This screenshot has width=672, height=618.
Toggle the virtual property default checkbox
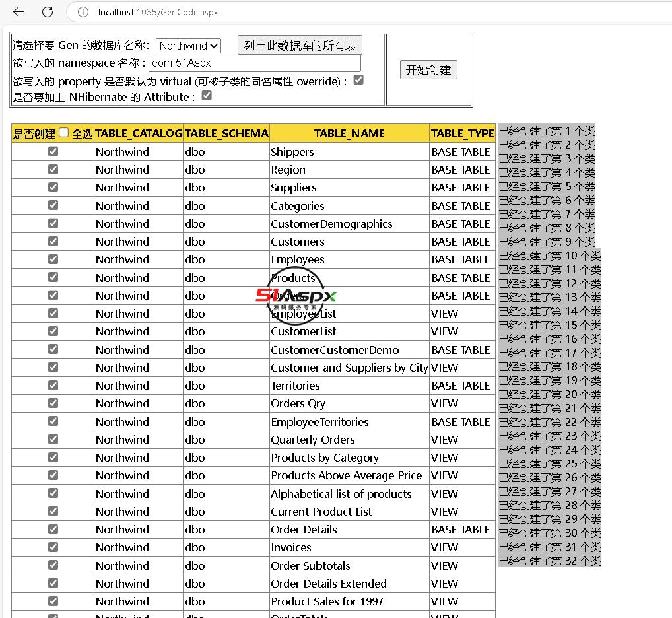coord(358,80)
